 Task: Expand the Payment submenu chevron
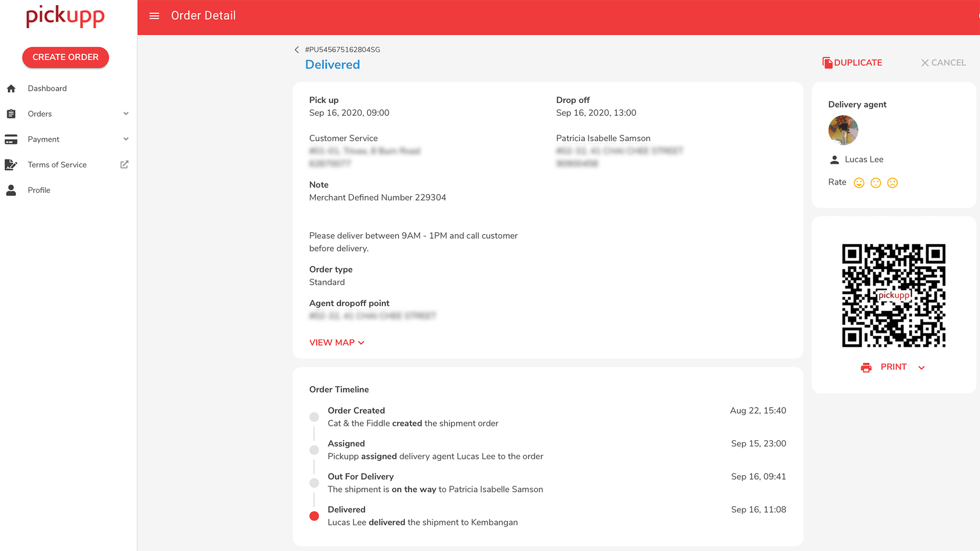pos(126,139)
